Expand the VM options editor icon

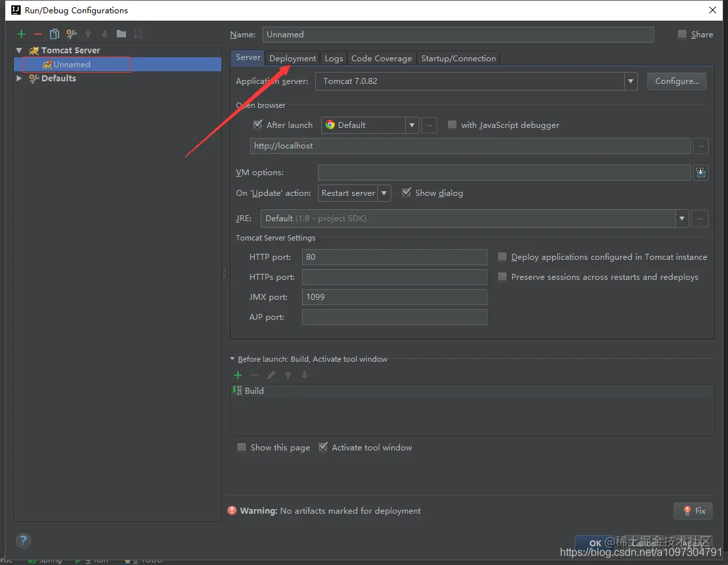point(701,173)
